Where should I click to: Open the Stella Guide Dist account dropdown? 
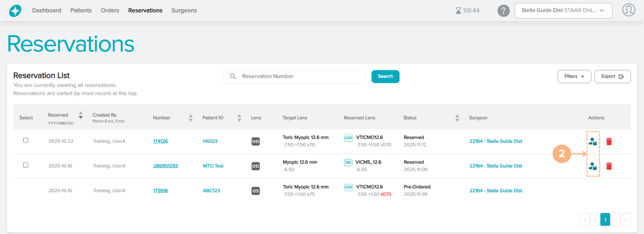coord(563,10)
